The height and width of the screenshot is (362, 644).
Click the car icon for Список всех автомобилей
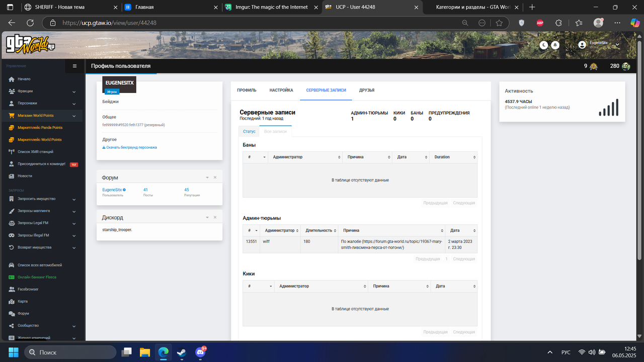[x=12, y=265]
